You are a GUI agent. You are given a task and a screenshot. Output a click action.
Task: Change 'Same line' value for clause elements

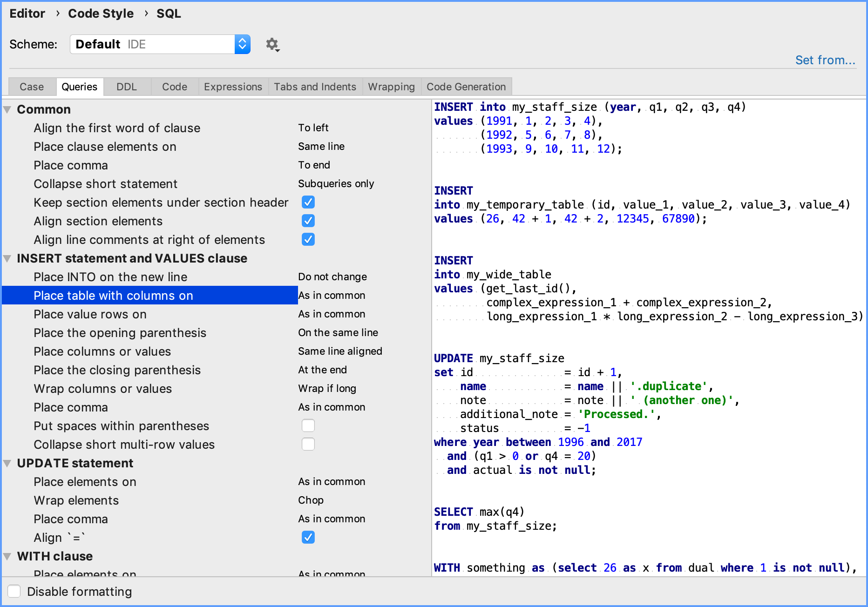(x=321, y=146)
